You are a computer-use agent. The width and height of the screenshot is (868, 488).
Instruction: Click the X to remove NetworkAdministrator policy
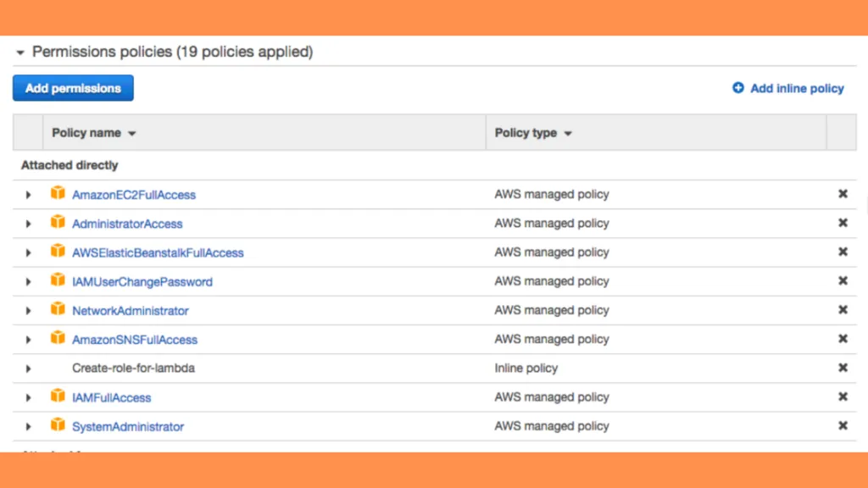(x=843, y=310)
